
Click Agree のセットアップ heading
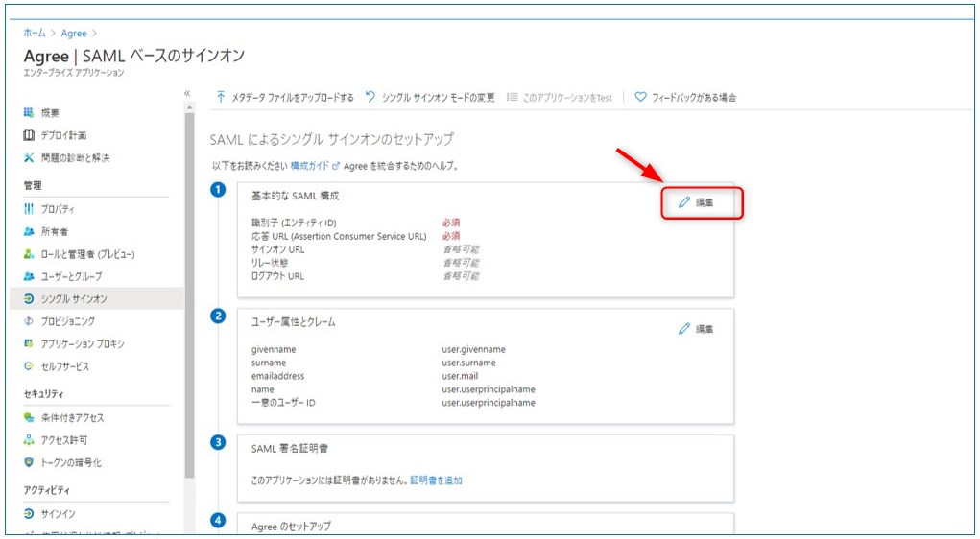[291, 526]
